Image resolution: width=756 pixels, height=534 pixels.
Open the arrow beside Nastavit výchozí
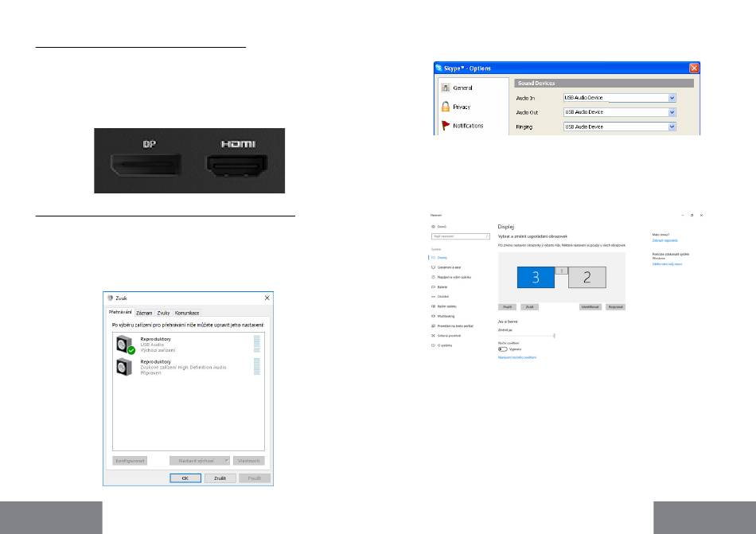pyautogui.click(x=226, y=461)
